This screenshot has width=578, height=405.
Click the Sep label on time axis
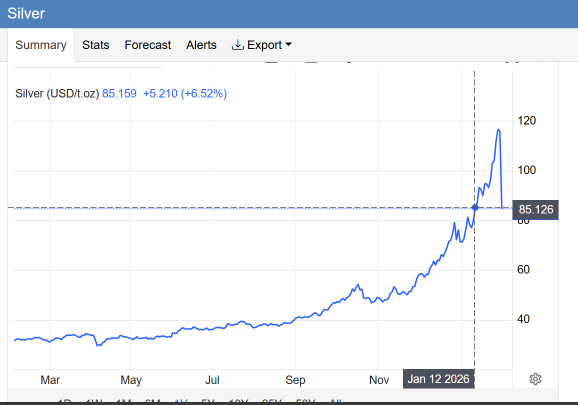coord(295,380)
